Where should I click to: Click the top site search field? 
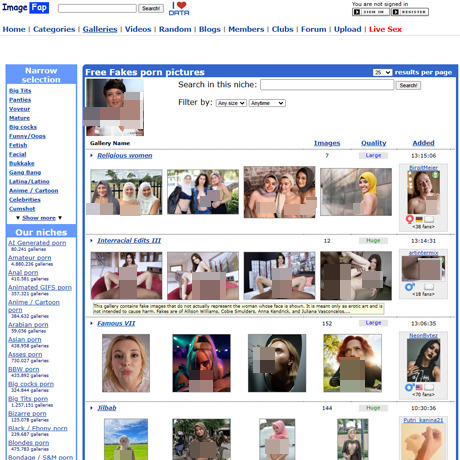click(97, 8)
